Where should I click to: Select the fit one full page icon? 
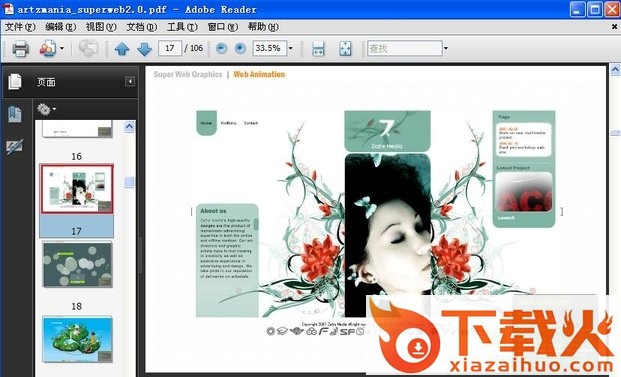point(345,49)
